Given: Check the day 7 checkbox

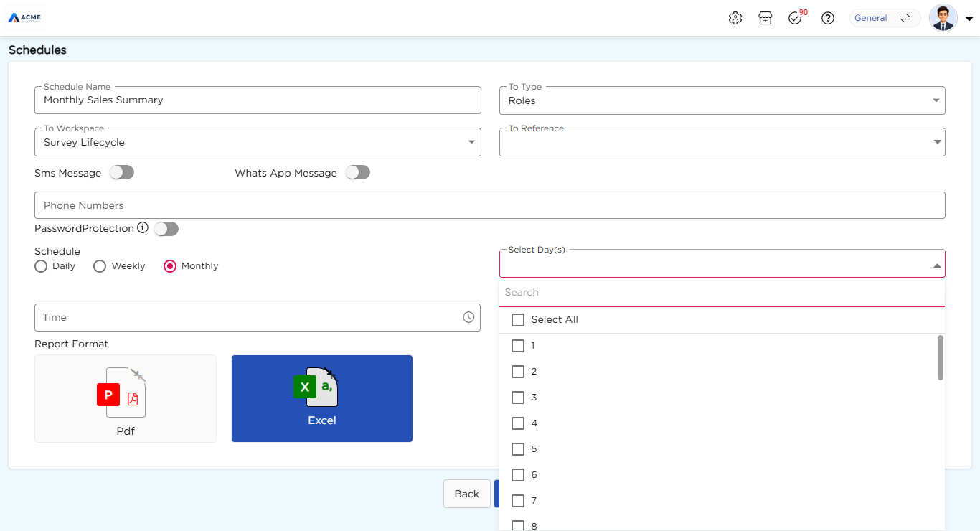Looking at the screenshot, I should (518, 501).
